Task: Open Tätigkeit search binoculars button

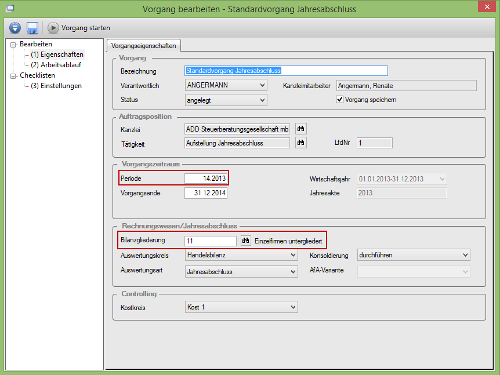Action: coord(301,143)
